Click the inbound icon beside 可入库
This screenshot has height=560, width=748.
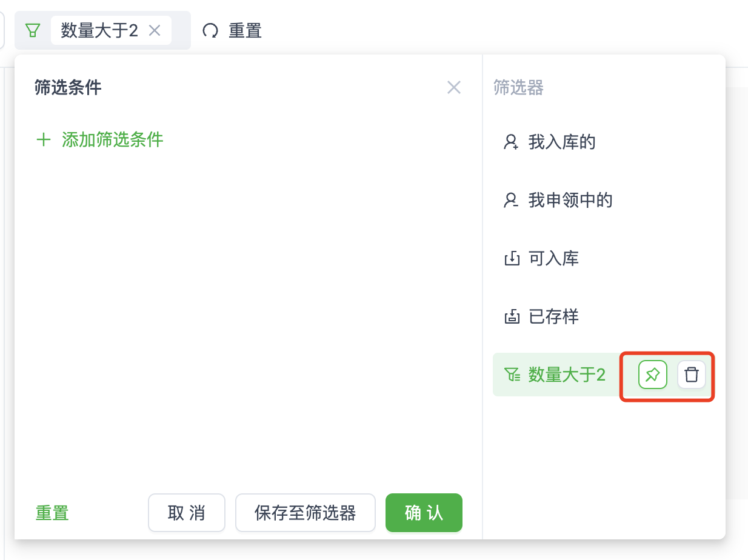(512, 258)
